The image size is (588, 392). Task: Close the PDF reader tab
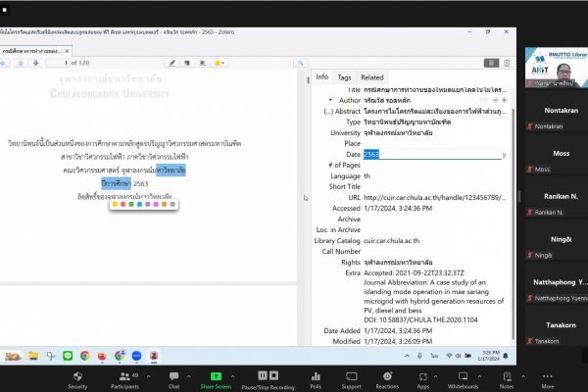point(67,51)
